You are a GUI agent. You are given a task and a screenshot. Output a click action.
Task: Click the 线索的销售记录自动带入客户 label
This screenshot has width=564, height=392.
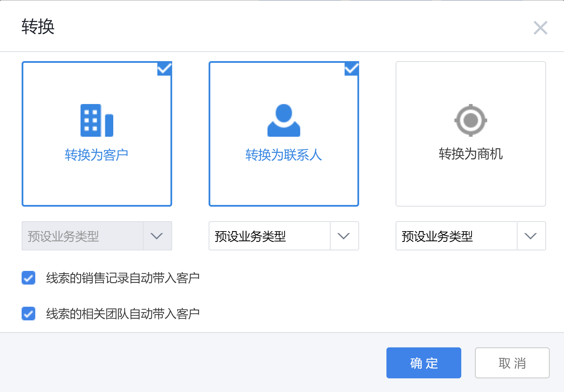[x=123, y=278]
